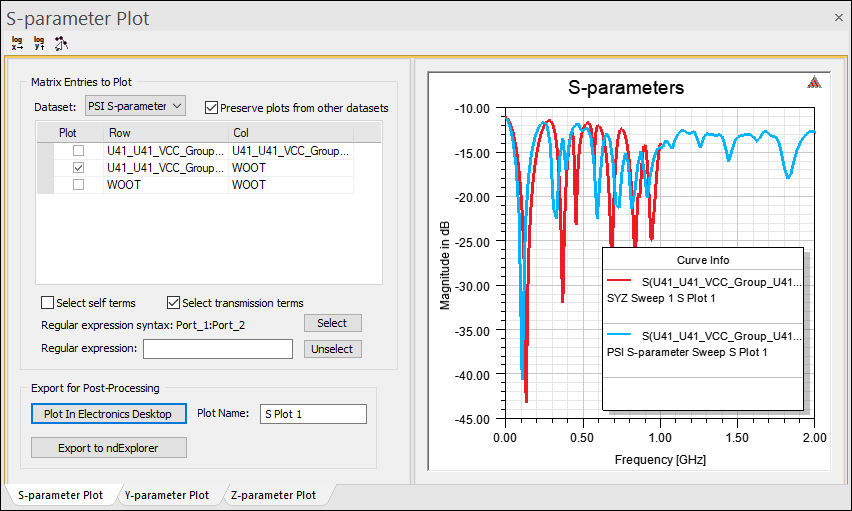Uncheck the Select transmission terms box
This screenshot has width=852, height=511.
173,303
